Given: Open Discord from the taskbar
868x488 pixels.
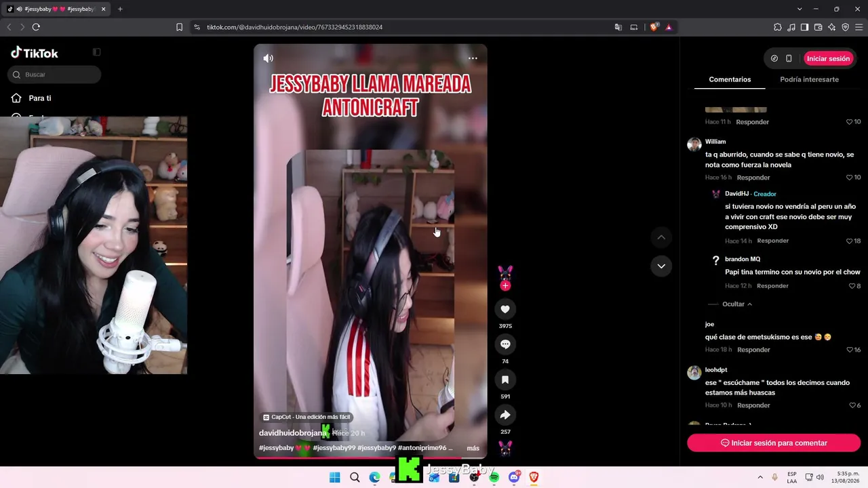Looking at the screenshot, I should (515, 477).
